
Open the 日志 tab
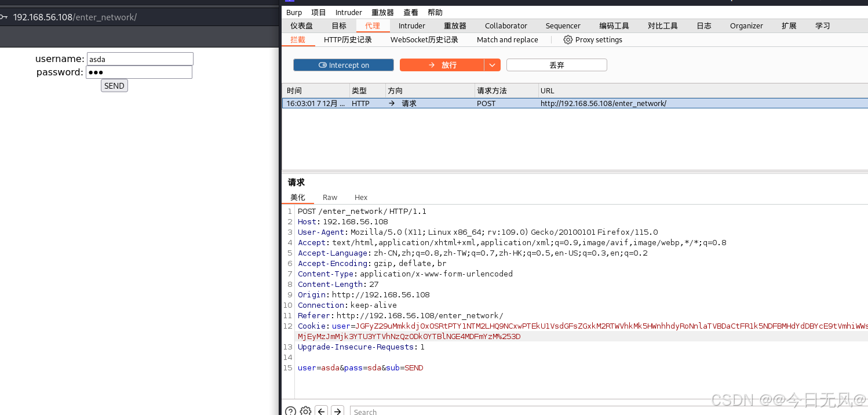point(704,26)
